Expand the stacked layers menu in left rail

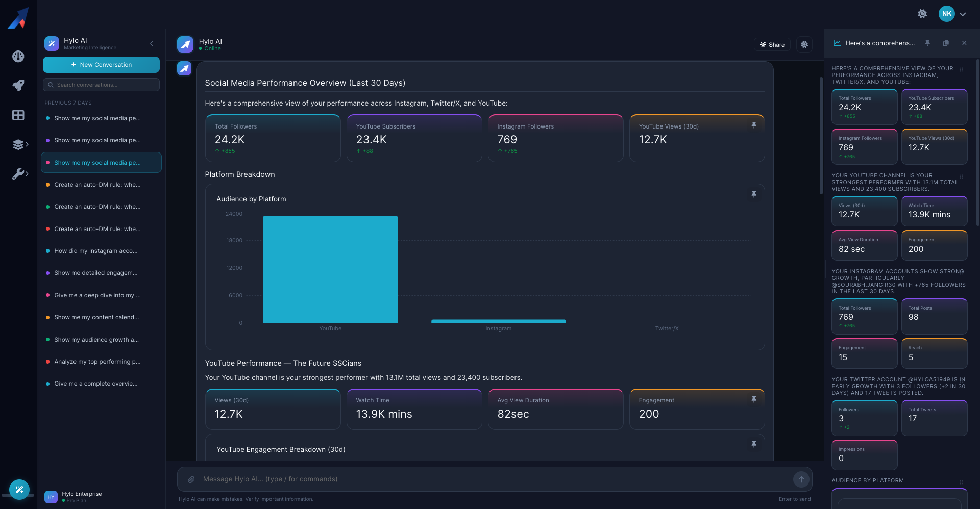click(19, 145)
